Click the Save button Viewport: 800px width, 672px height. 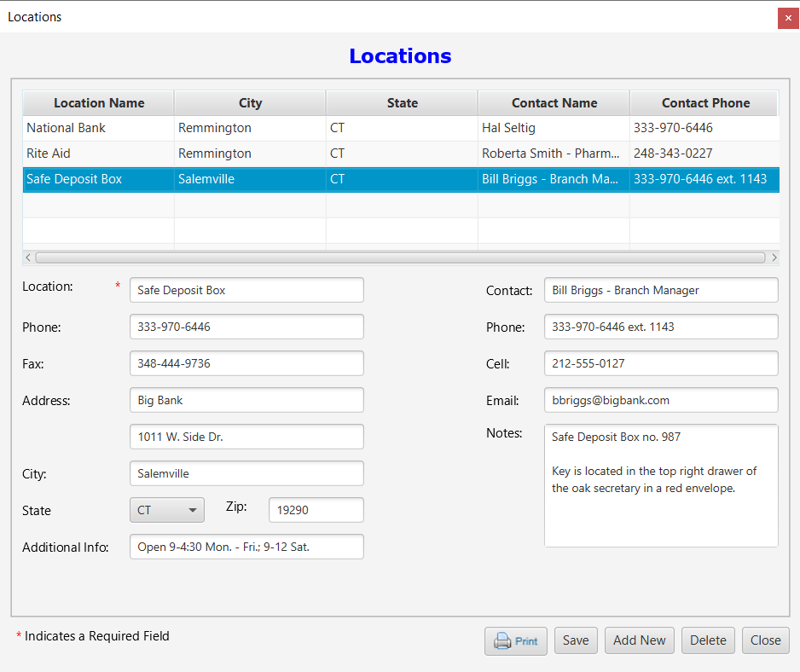576,640
